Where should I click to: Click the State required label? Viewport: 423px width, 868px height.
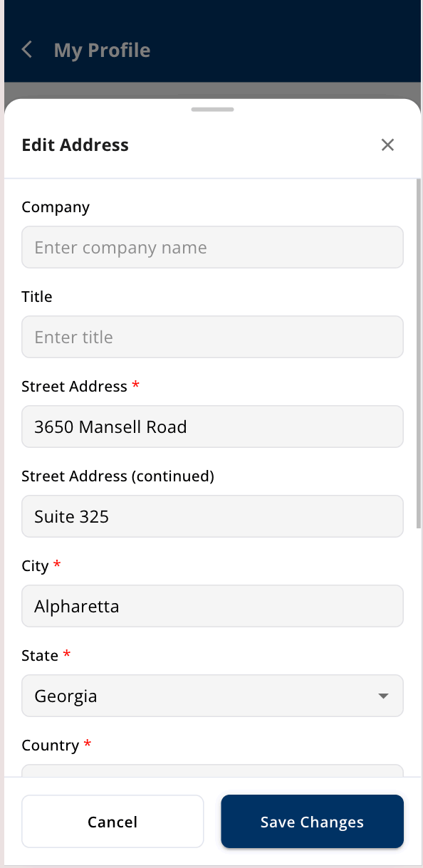[x=46, y=656]
